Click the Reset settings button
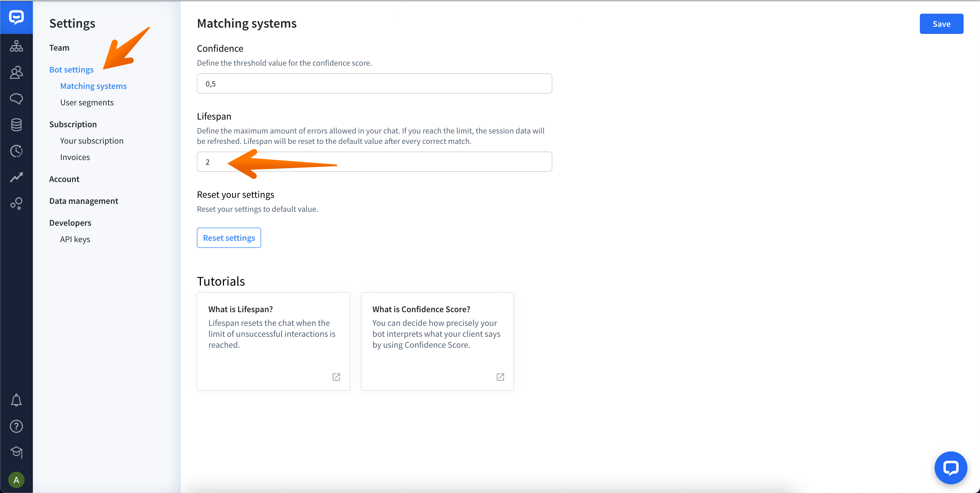Screen dimensions: 980x493 click(229, 238)
